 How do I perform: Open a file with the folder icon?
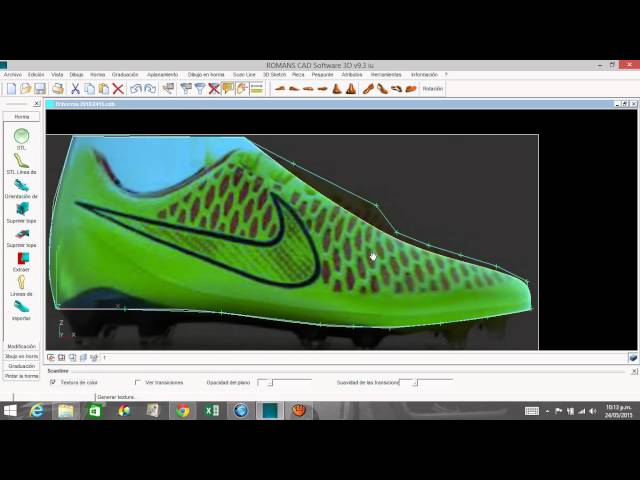(26, 88)
